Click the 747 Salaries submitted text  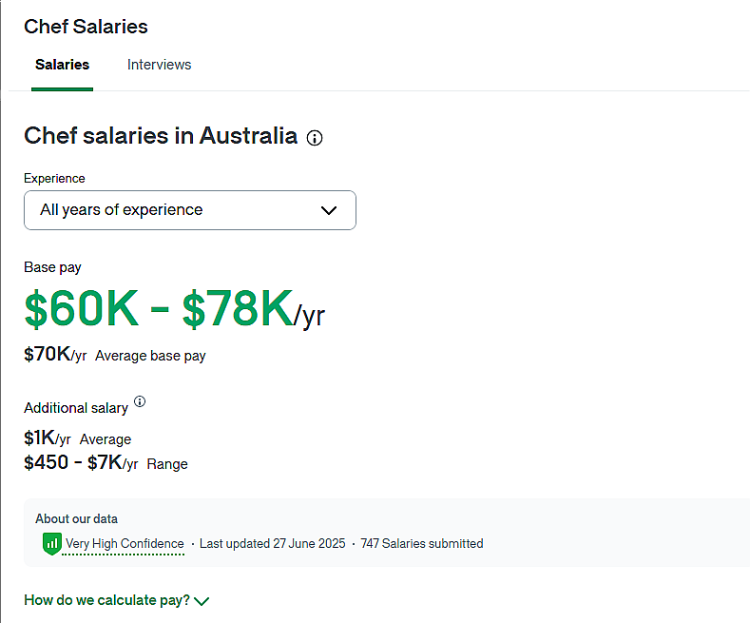point(422,544)
